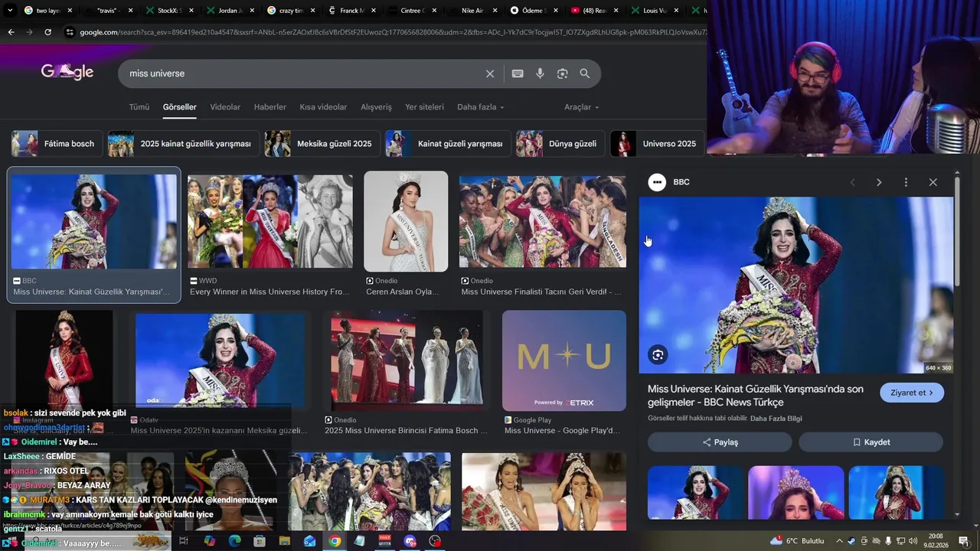Image resolution: width=980 pixels, height=551 pixels.
Task: Search by image with the Lens camera icon
Action: (x=563, y=73)
